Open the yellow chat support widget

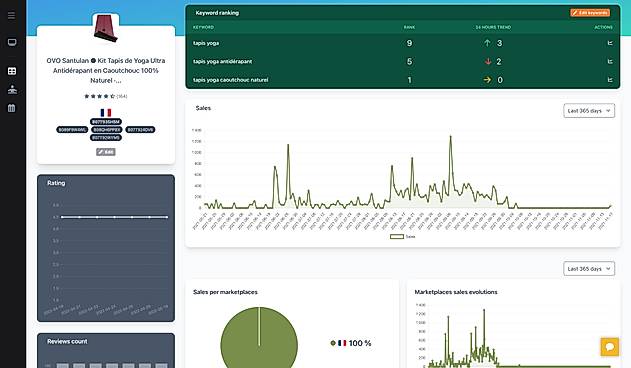tap(610, 347)
